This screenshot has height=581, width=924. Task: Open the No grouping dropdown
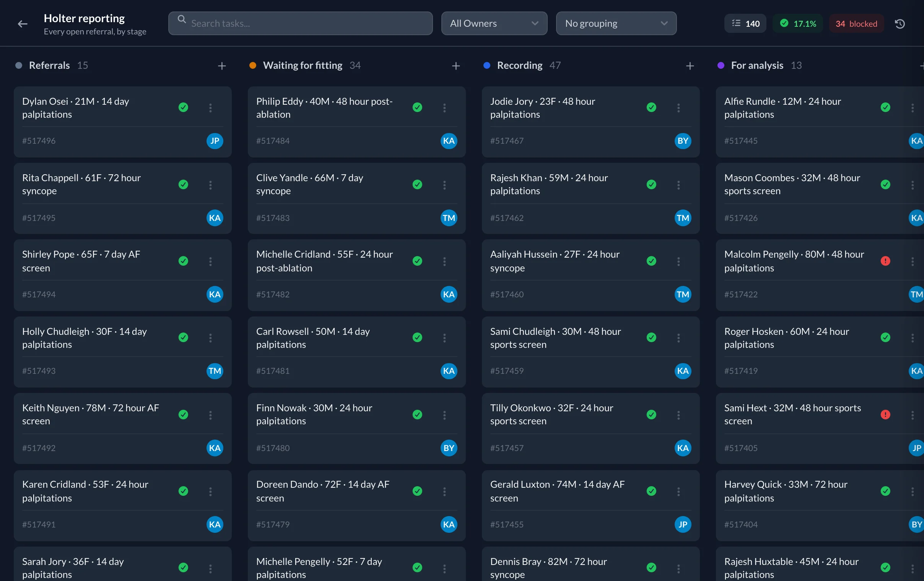[616, 23]
